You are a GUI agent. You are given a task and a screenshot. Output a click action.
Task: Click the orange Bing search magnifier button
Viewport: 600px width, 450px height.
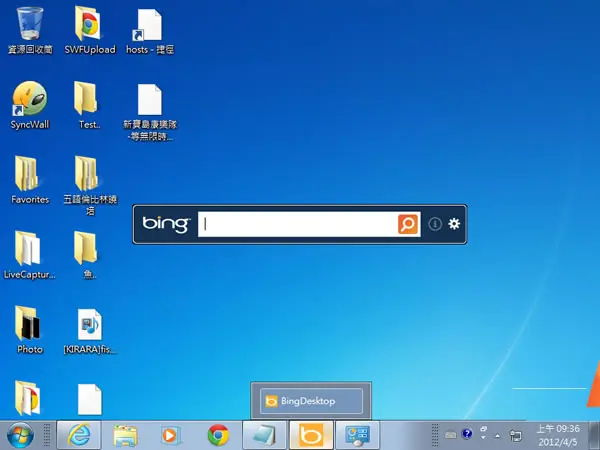(x=408, y=224)
